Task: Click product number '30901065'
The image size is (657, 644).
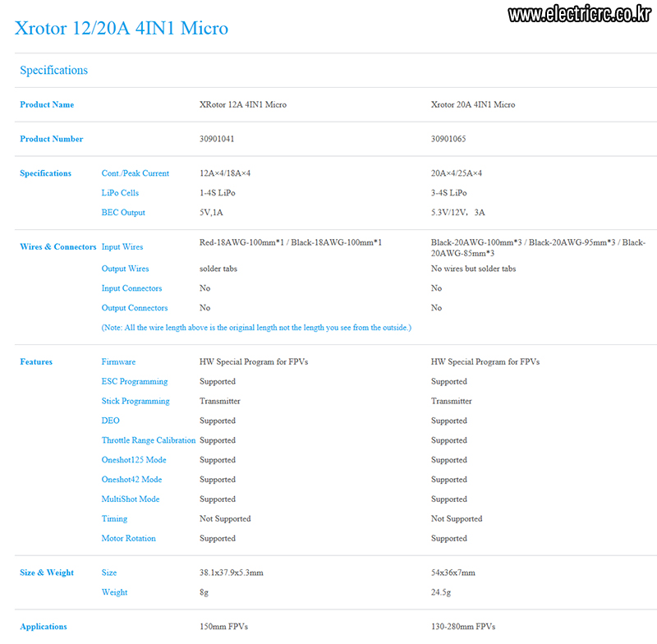Action: (448, 139)
